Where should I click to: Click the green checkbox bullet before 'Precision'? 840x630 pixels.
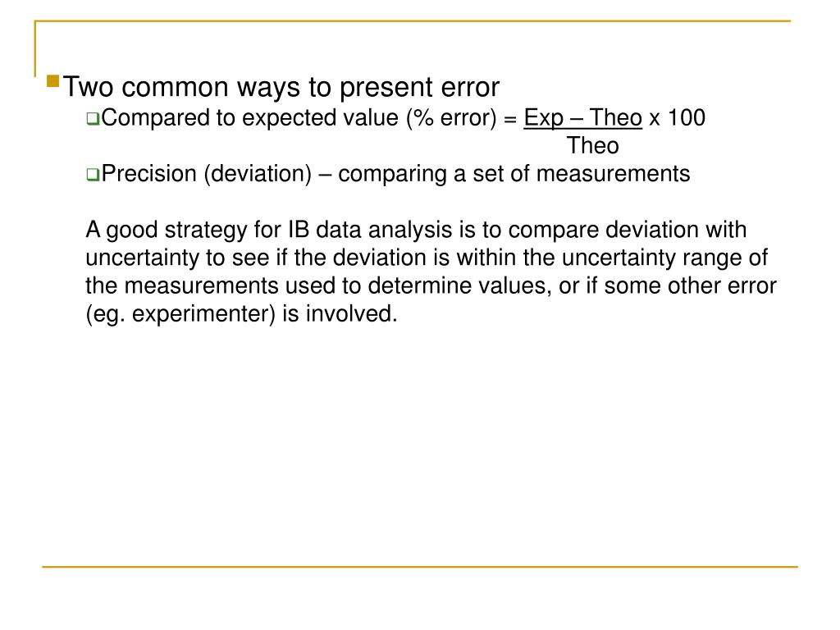click(94, 175)
